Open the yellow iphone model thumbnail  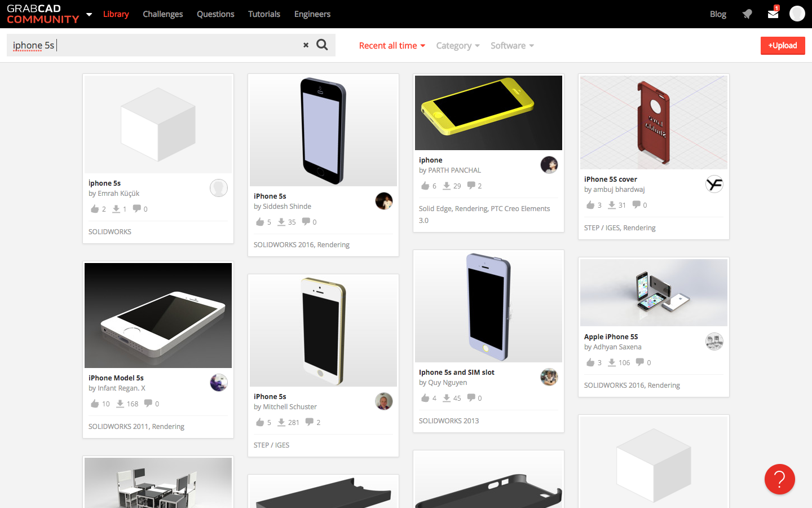(488, 112)
